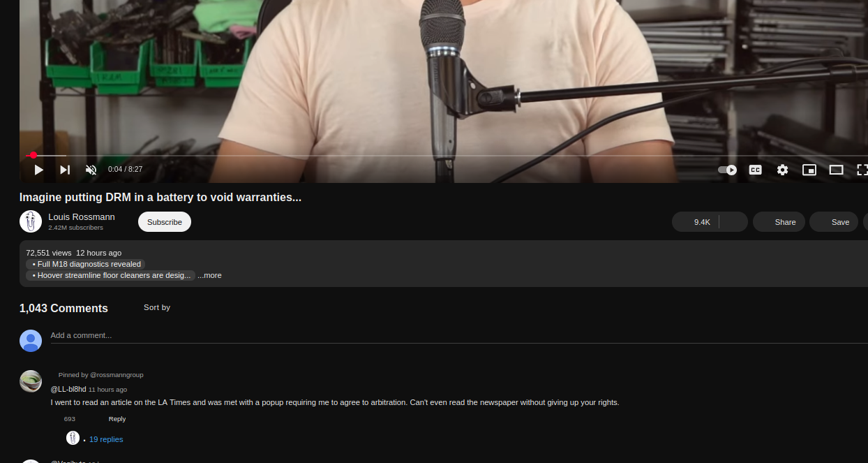Image resolution: width=868 pixels, height=463 pixels.
Task: Subscribe to Louis Rossmann
Action: pos(165,222)
